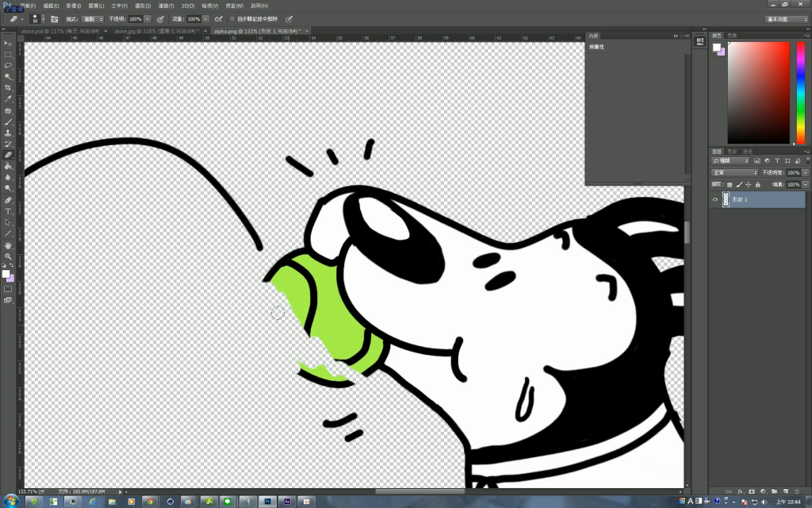Enable the 自步驟記錄中擦除 checkbox

click(232, 18)
